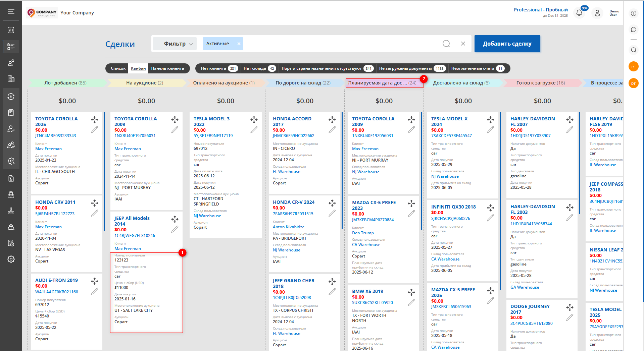Screen dimensions: 644x351
Task: Switch to Канбан view
Action: click(138, 68)
